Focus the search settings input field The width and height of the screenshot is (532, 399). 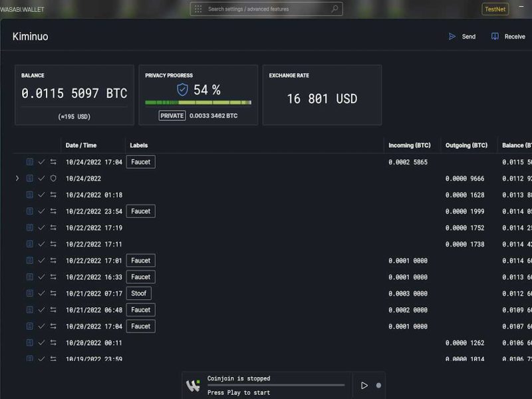tap(267, 9)
